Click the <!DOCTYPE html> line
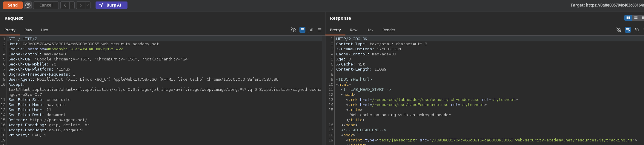Image resolution: width=644 pixels, height=145 pixels. pyautogui.click(x=354, y=79)
